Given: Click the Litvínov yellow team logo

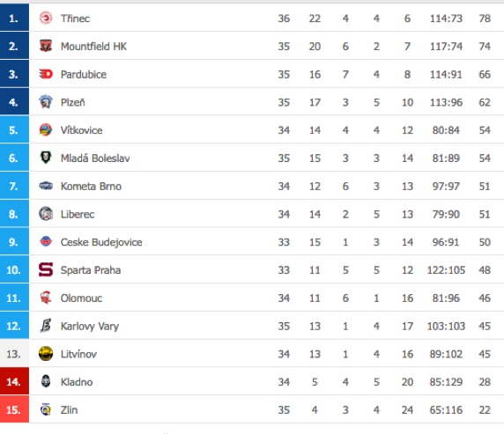Looking at the screenshot, I should click(x=46, y=354).
